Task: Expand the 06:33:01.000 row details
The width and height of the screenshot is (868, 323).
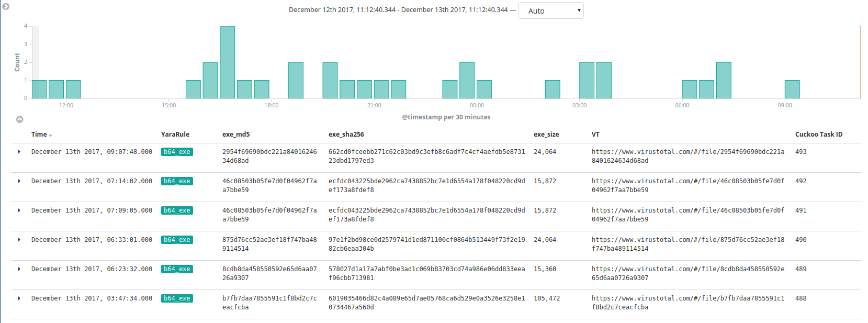Action: pyautogui.click(x=19, y=240)
